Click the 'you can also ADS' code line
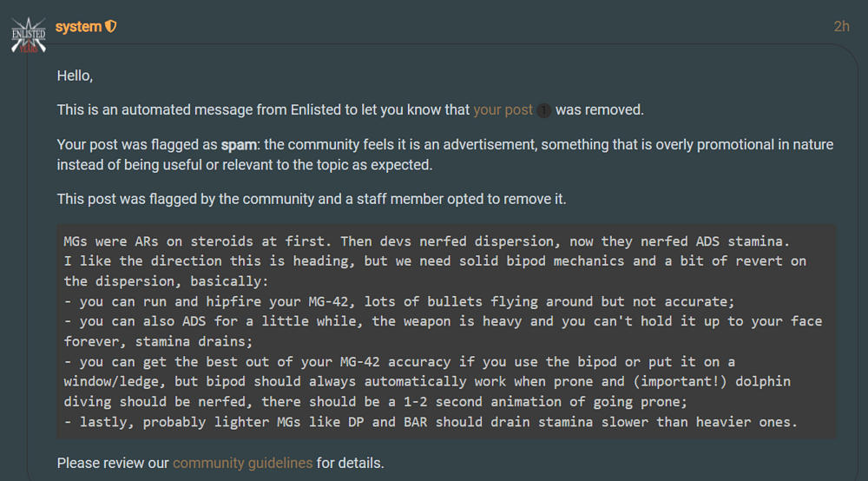This screenshot has width=868, height=481. (x=443, y=321)
